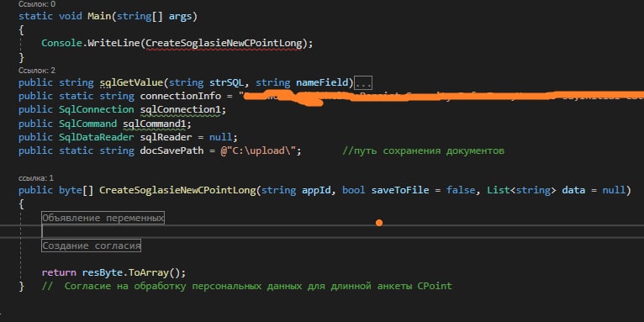This screenshot has height=322, width=644.
Task: Click the "void" keyword in Main signature
Action: 71,17
